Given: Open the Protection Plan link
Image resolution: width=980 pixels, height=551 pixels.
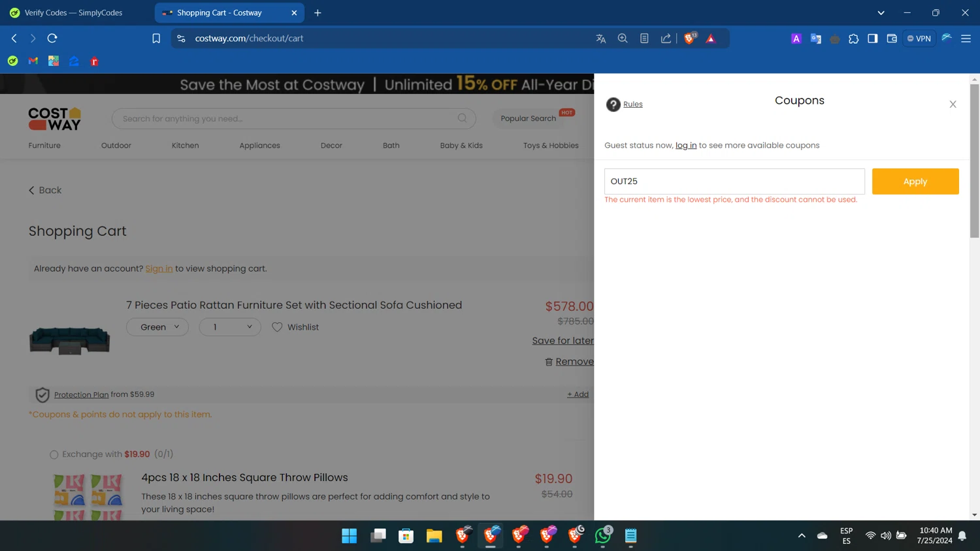Looking at the screenshot, I should pos(81,394).
